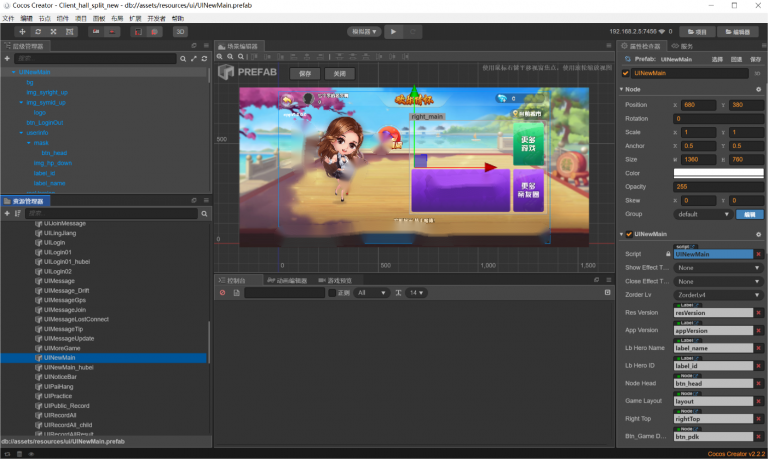Open the Show Effect Type dropdown
768x459 pixels.
(718, 268)
